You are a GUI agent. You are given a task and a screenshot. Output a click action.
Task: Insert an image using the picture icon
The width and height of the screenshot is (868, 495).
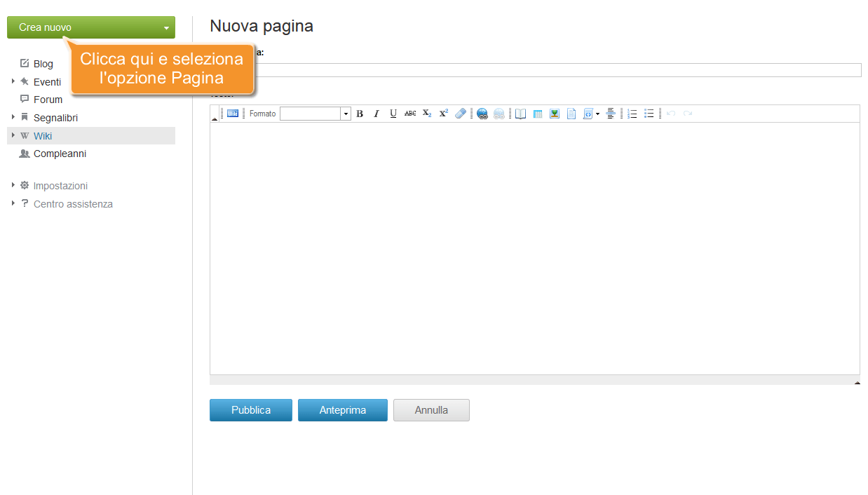pos(555,114)
